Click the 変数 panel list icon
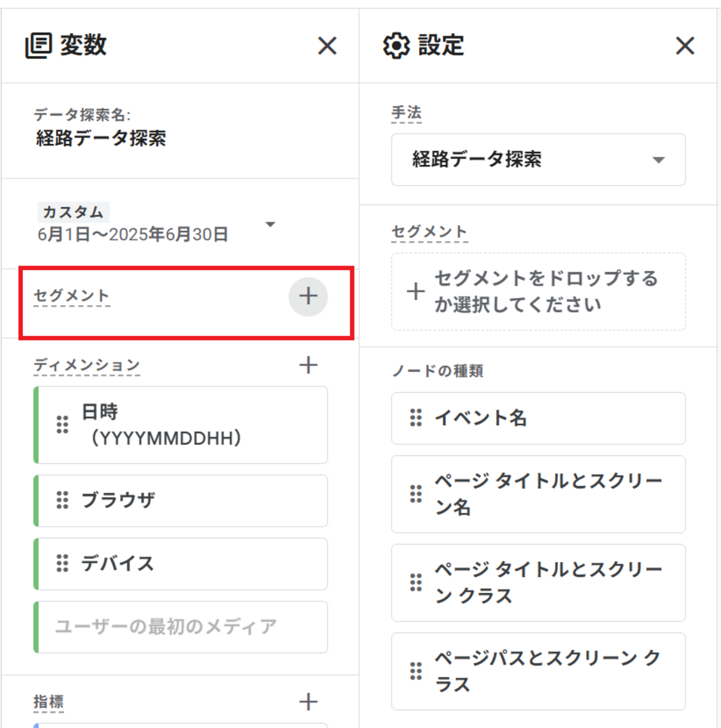 click(39, 45)
